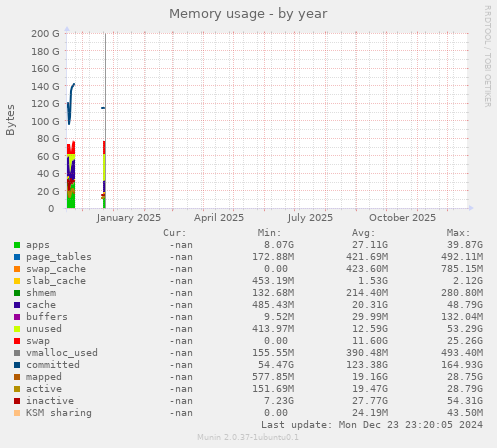Click the 'Min:' column header
Image resolution: width=497 pixels, height=448 pixels.
[269, 233]
